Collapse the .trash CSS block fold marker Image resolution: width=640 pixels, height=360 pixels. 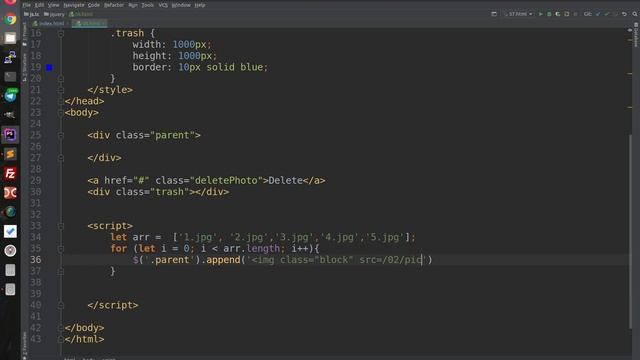click(x=61, y=33)
